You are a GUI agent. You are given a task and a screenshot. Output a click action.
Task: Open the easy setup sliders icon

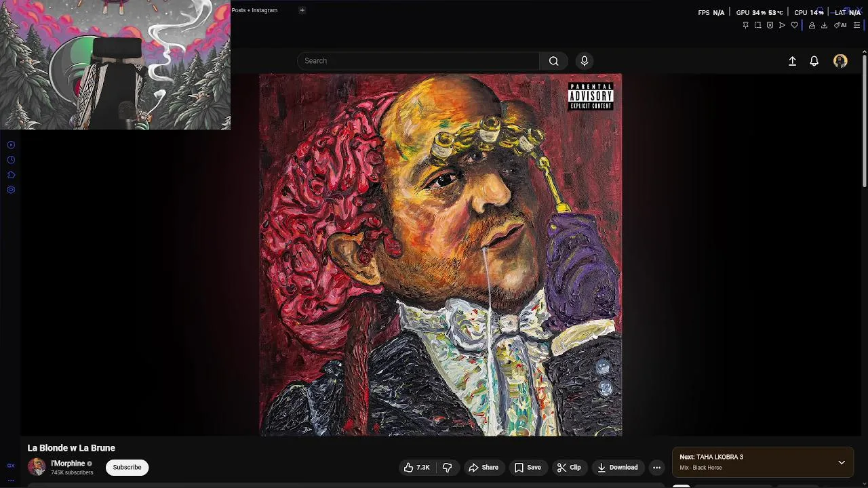point(856,25)
